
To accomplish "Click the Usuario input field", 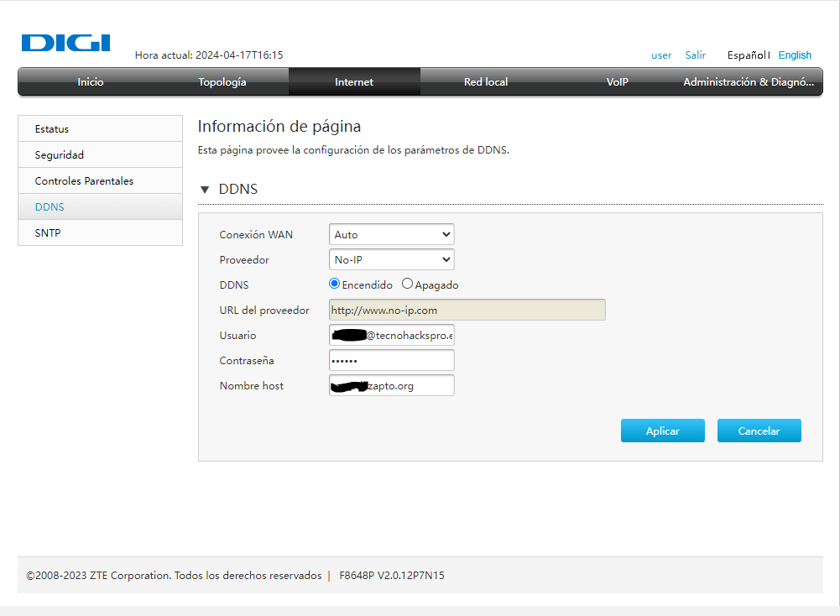I will point(391,336).
